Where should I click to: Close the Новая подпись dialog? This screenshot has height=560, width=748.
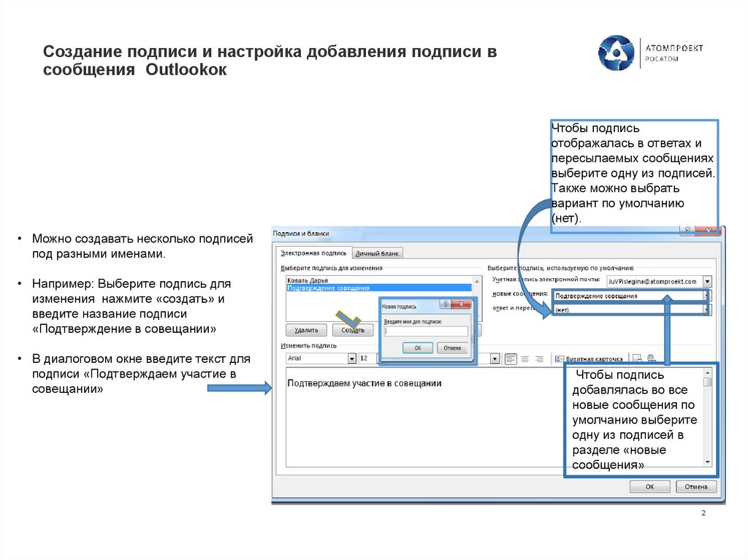(x=462, y=304)
